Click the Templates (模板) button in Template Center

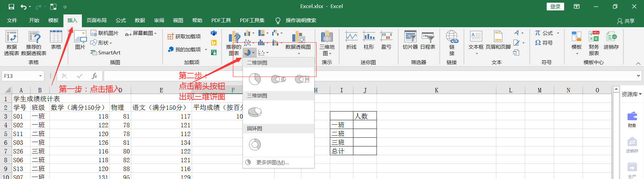(x=577, y=43)
